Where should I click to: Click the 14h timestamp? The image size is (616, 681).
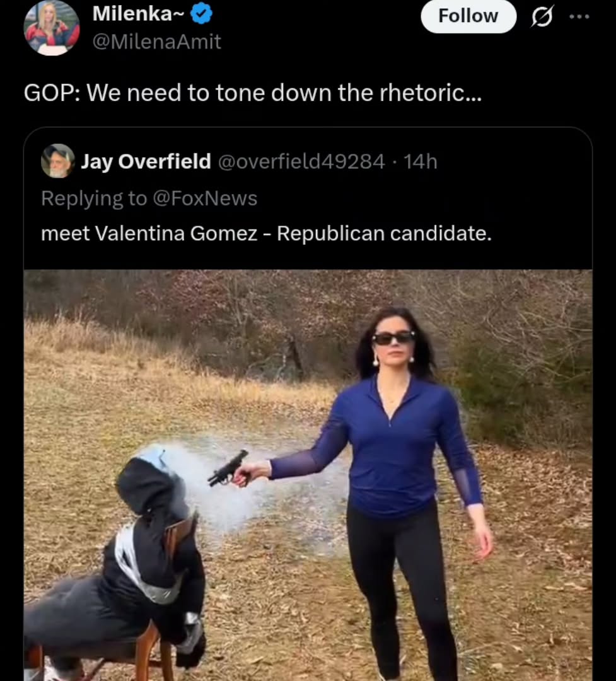(x=420, y=161)
